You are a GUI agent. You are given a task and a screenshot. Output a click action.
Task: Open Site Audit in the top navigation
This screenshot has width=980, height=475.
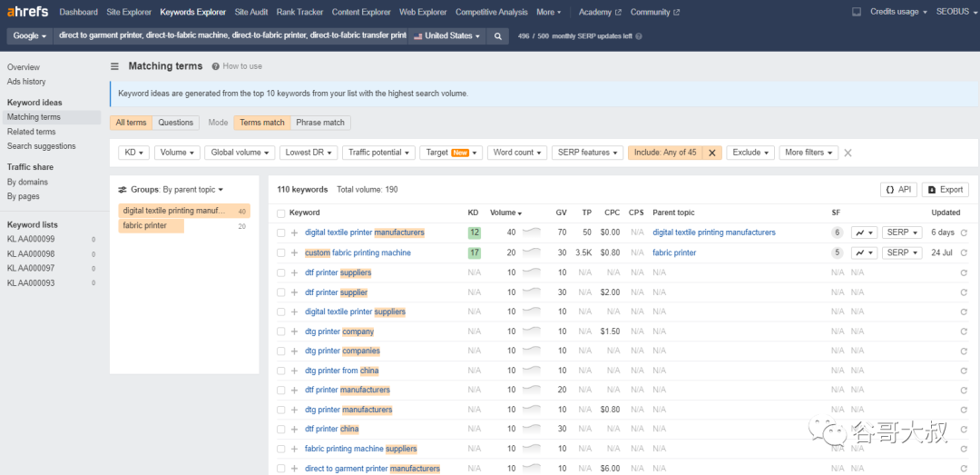[252, 12]
